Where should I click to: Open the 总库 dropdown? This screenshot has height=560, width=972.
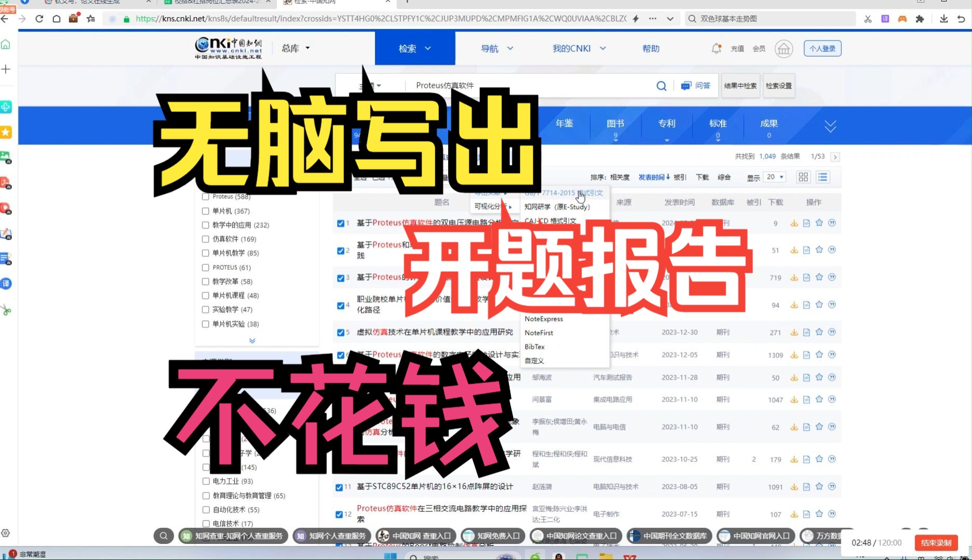click(296, 48)
